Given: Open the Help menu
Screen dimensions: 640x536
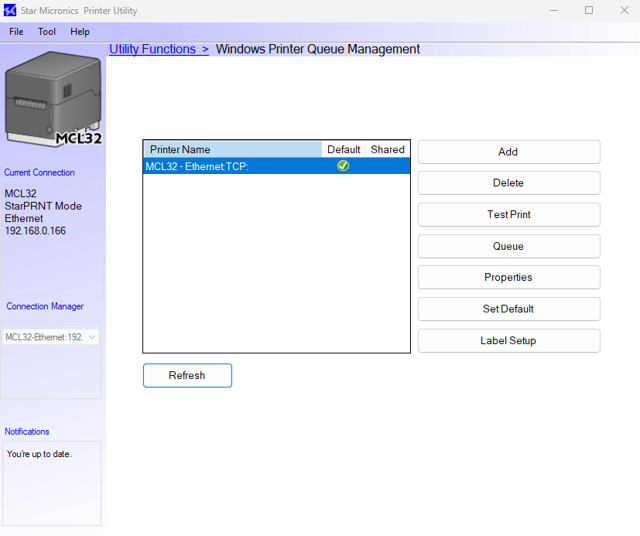Looking at the screenshot, I should pos(80,32).
